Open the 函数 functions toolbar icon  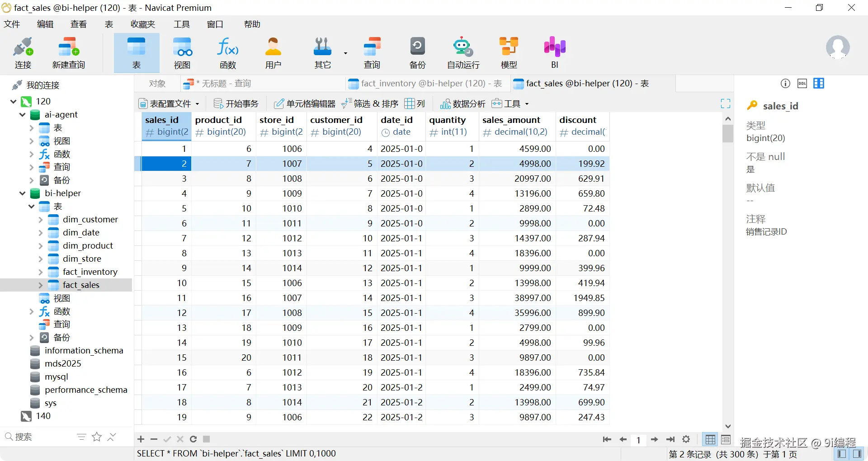228,53
